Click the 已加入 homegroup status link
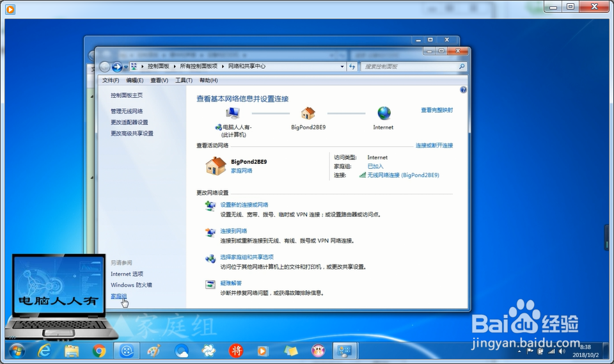 (375, 166)
